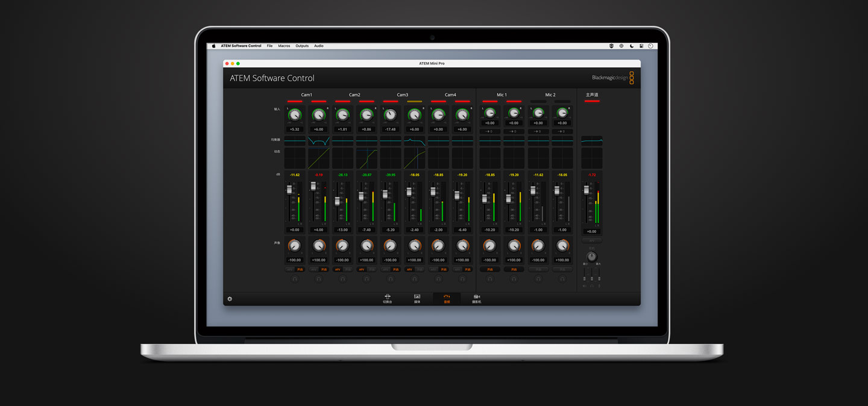Viewport: 868px width, 406px height.
Task: Click the master channel fader handle
Action: (586, 190)
